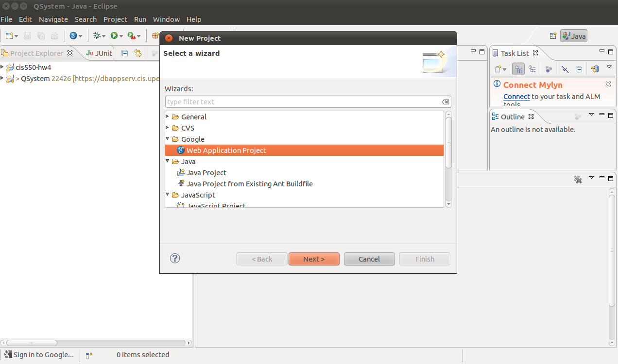This screenshot has width=618, height=364.
Task: Click the Save toolbar icon
Action: pos(28,35)
